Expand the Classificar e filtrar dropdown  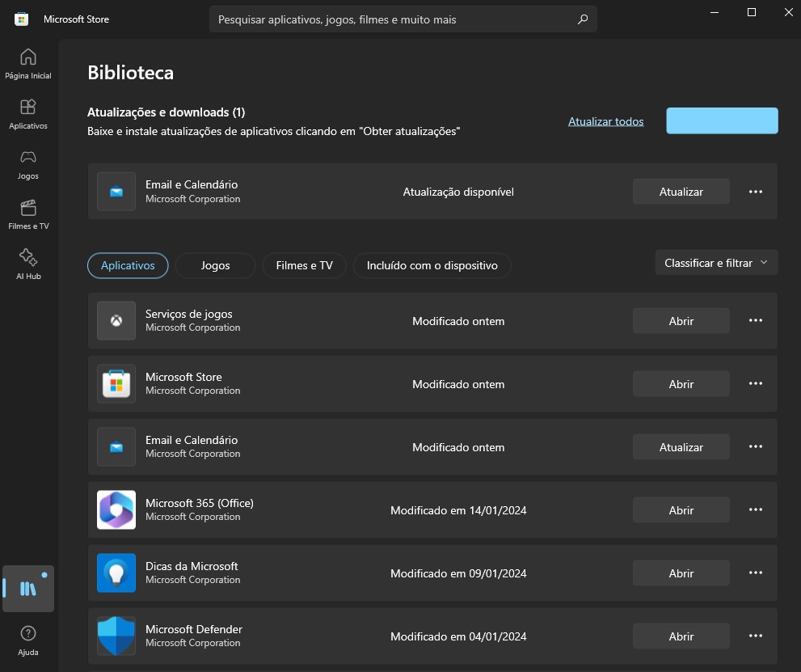point(716,263)
